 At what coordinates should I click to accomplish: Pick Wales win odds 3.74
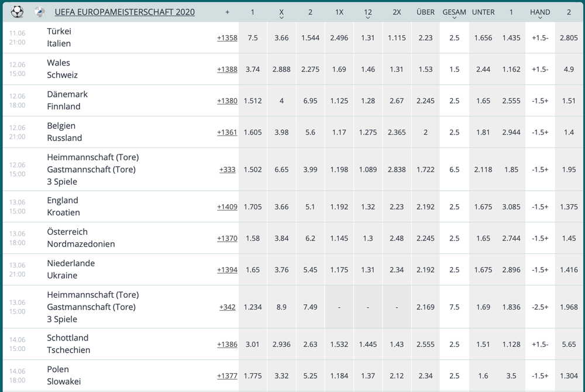(x=253, y=70)
